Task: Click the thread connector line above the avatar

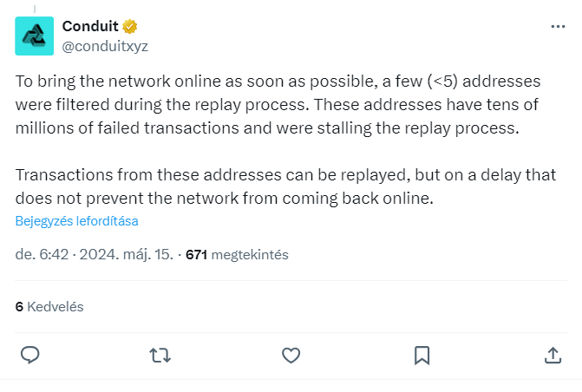Action: (x=35, y=9)
